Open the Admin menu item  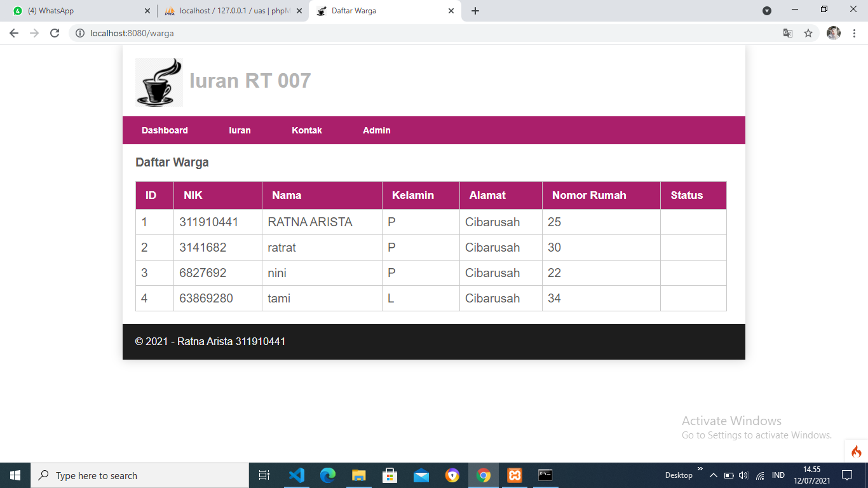[x=376, y=130]
